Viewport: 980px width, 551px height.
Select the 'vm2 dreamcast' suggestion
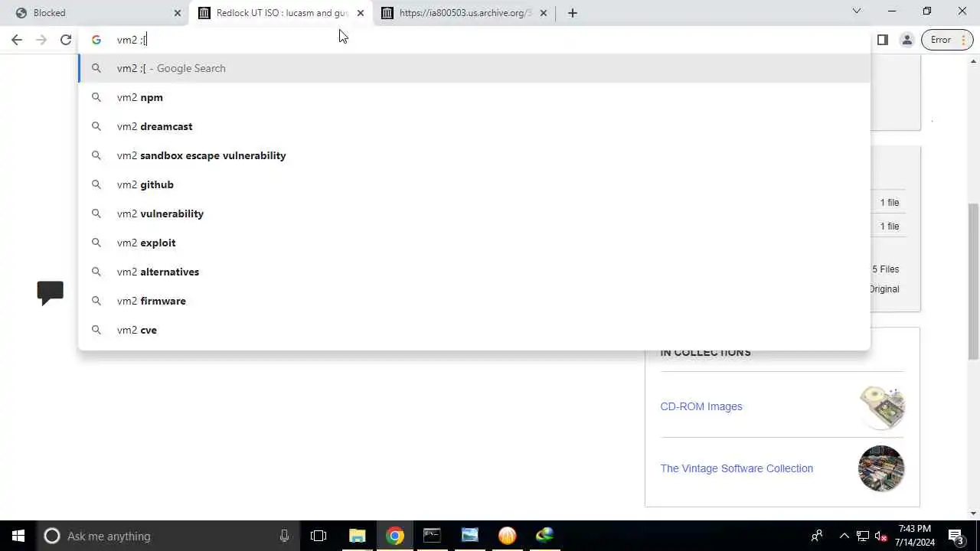tap(474, 126)
